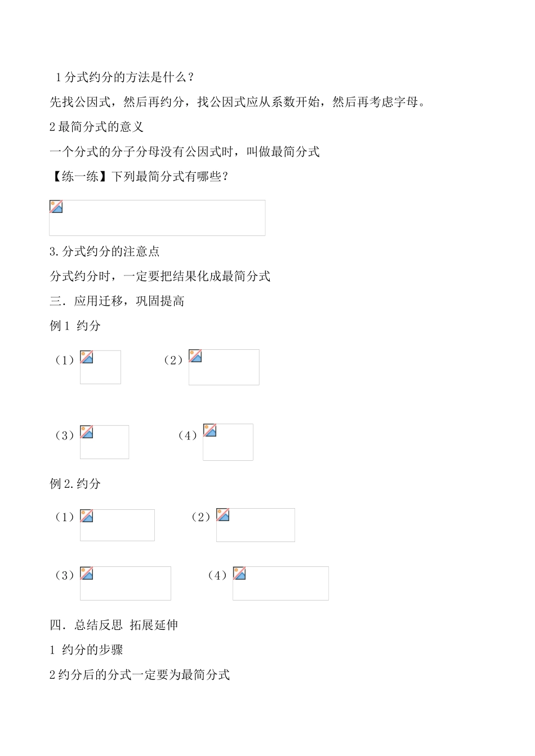The width and height of the screenshot is (535, 756).
Task: Click the heading 三．应用迁移，巩固提高
Action: click(x=117, y=301)
